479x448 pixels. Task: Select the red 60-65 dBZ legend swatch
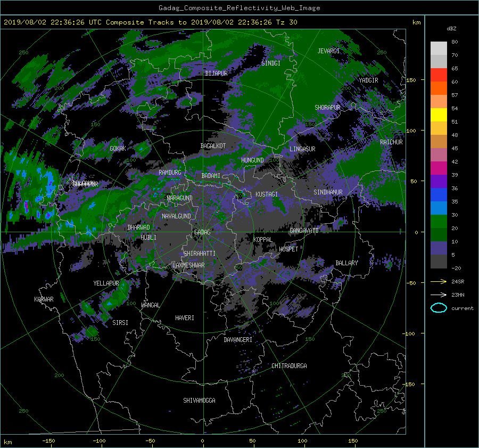(x=439, y=75)
